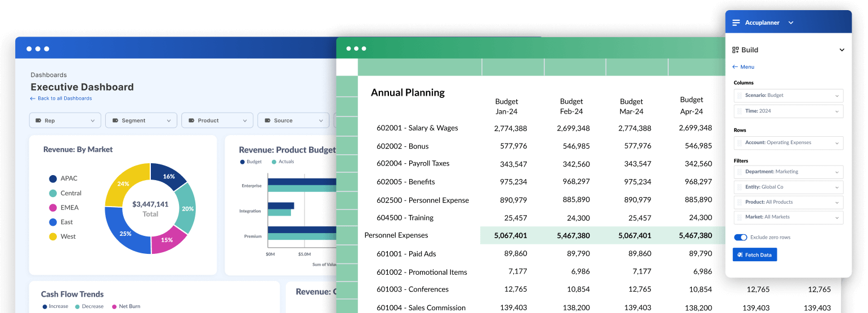868x313 pixels.
Task: Click the tag icon in Rep filter
Action: [38, 120]
